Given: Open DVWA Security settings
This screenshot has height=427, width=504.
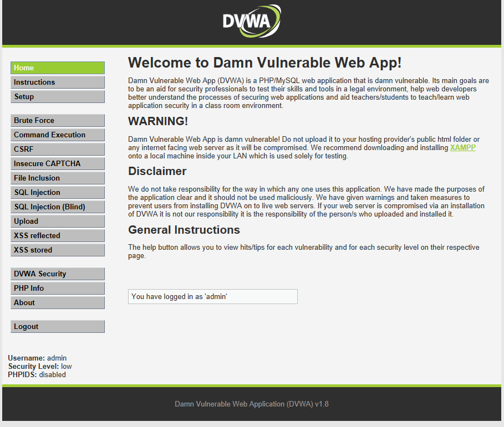Looking at the screenshot, I should (x=58, y=274).
